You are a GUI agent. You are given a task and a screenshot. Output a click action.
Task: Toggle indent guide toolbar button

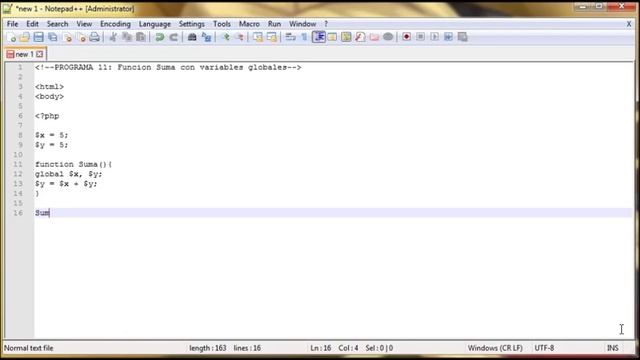(x=318, y=37)
